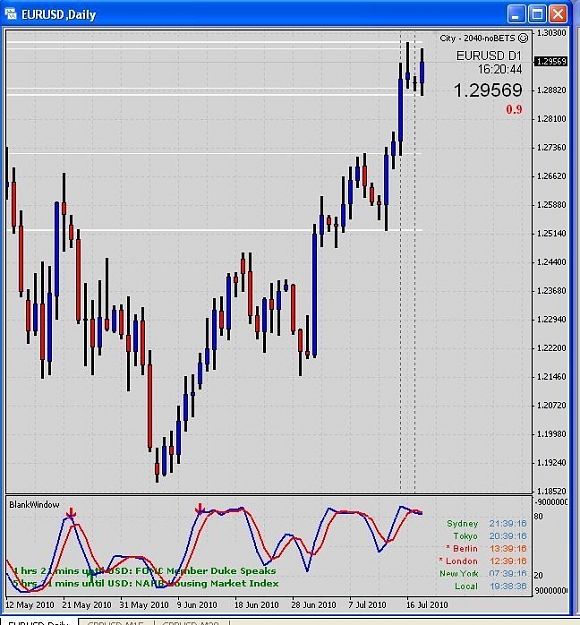Click the 1.24400 price axis label
This screenshot has height=625, width=580.
(x=552, y=262)
